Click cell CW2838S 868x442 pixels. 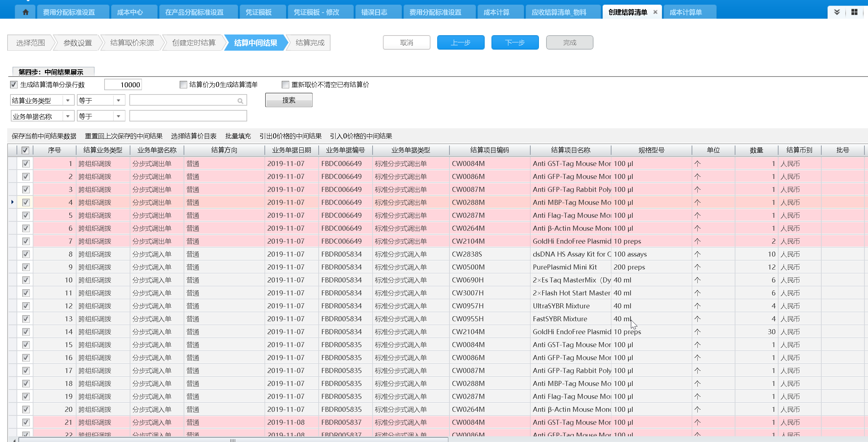point(490,254)
